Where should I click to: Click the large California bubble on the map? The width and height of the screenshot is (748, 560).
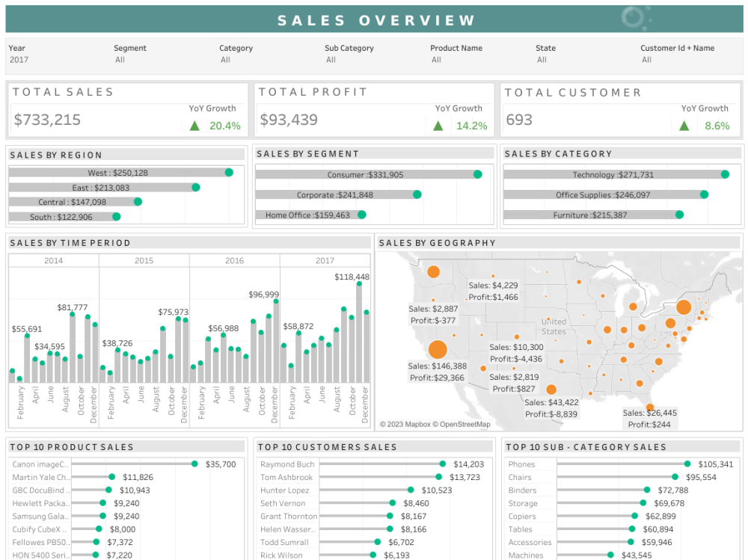[x=440, y=349]
